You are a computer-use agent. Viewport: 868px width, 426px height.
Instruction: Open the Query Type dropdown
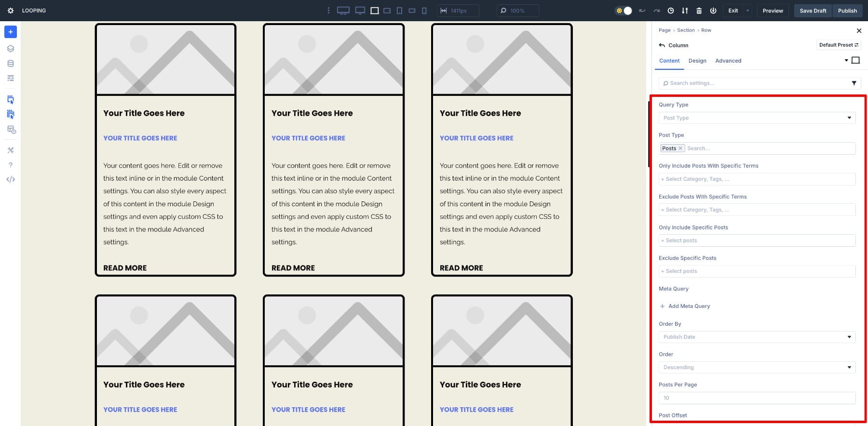pyautogui.click(x=757, y=118)
